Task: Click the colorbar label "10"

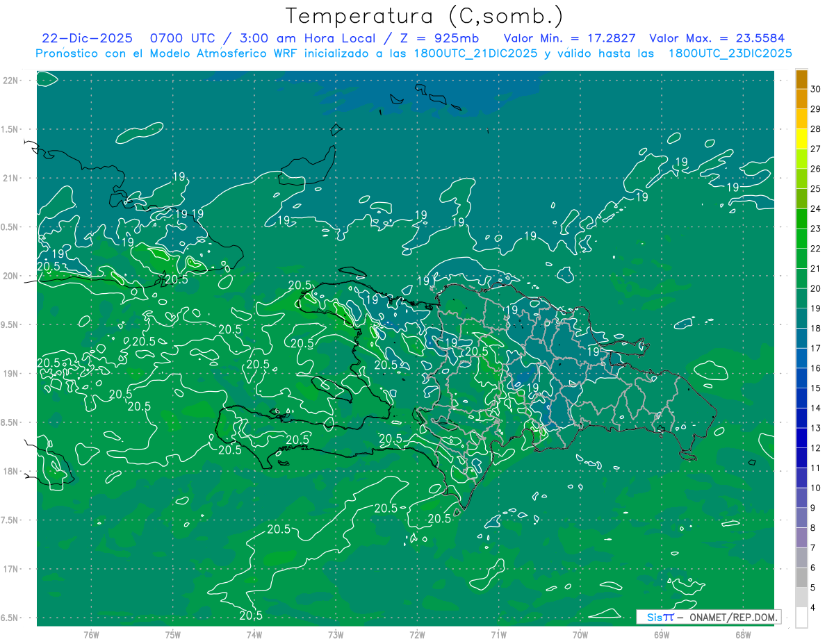Action: click(x=816, y=488)
